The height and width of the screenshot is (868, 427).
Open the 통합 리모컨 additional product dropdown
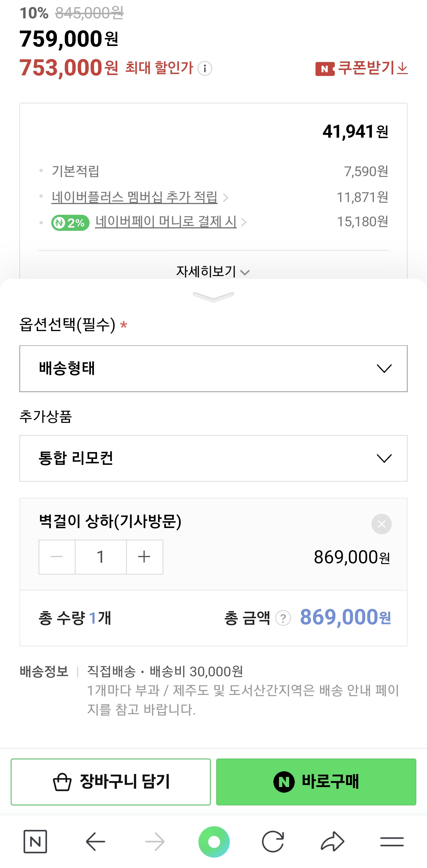point(213,458)
